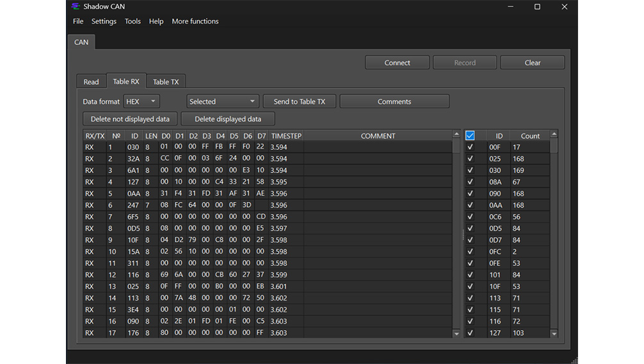Click message table scroll down arrow
Viewport: 644px width, 364px height.
point(456,334)
